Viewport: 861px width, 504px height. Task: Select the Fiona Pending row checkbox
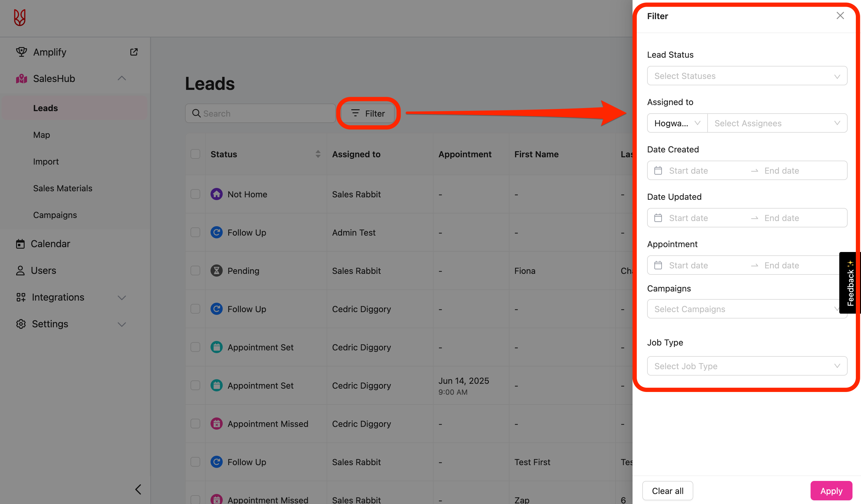click(195, 271)
